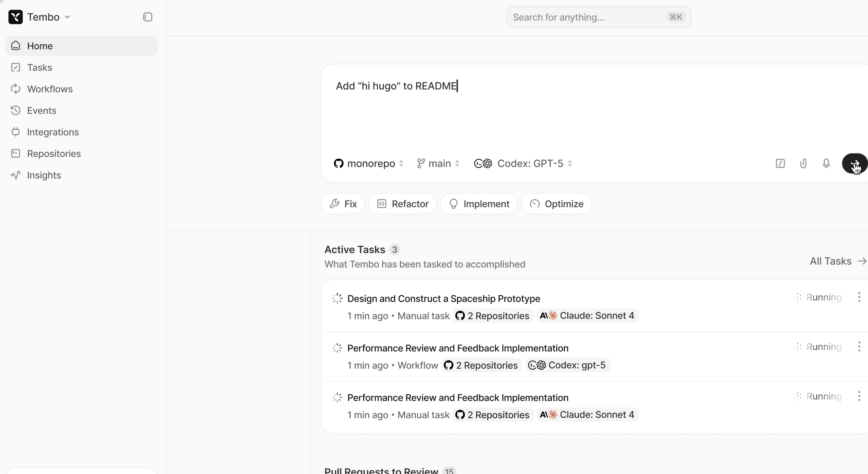Open Integrations page in sidebar
The width and height of the screenshot is (868, 474).
pyautogui.click(x=53, y=132)
